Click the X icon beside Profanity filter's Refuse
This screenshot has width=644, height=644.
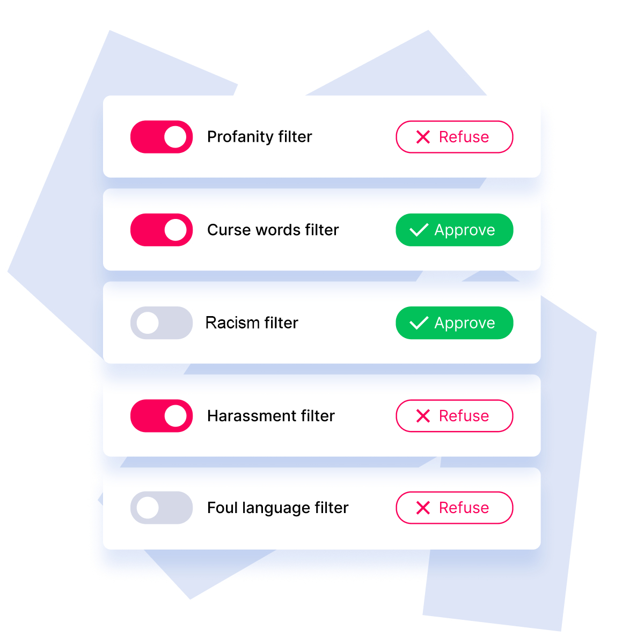click(423, 137)
